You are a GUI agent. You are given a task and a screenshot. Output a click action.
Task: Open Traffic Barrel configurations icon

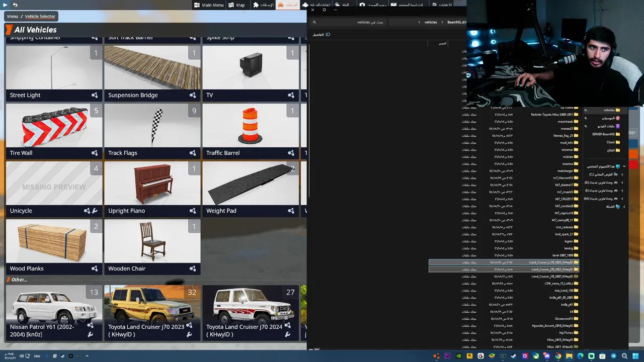(291, 153)
